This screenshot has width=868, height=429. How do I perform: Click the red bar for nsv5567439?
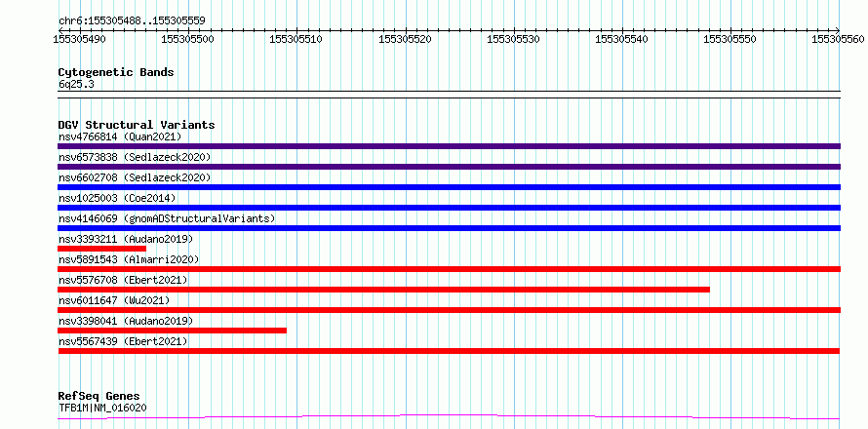coord(449,351)
